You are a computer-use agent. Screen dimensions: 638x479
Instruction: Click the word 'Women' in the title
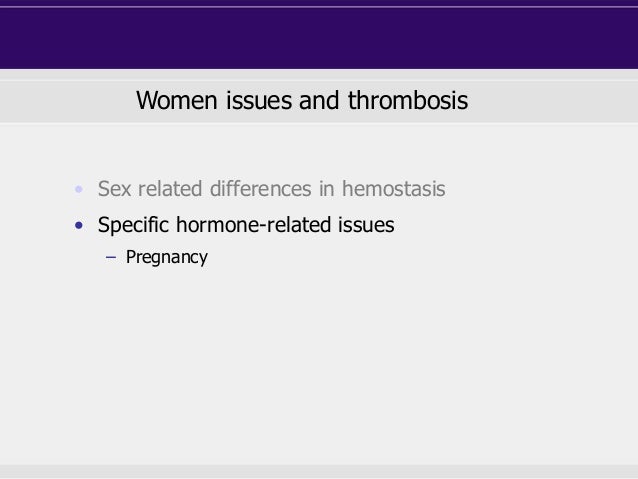point(177,101)
